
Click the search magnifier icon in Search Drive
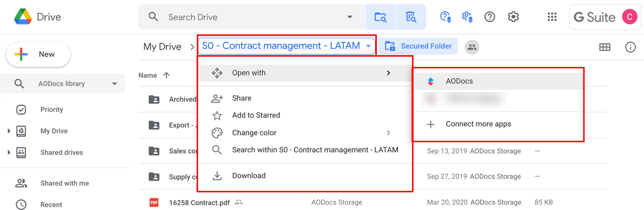(153, 17)
